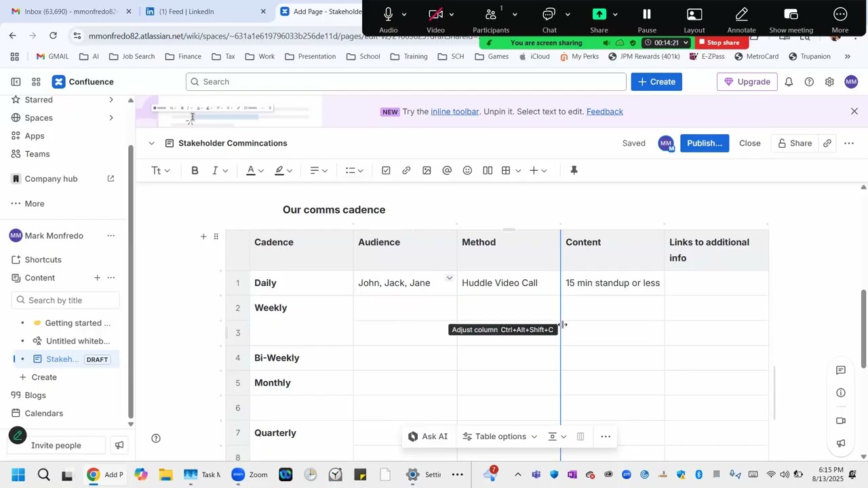This screenshot has height=488, width=868.
Task: Close the page editor
Action: coord(749,143)
